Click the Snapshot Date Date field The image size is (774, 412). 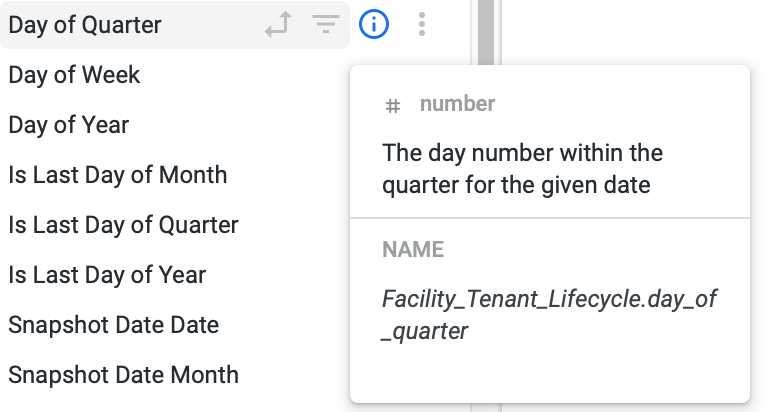[x=113, y=325]
